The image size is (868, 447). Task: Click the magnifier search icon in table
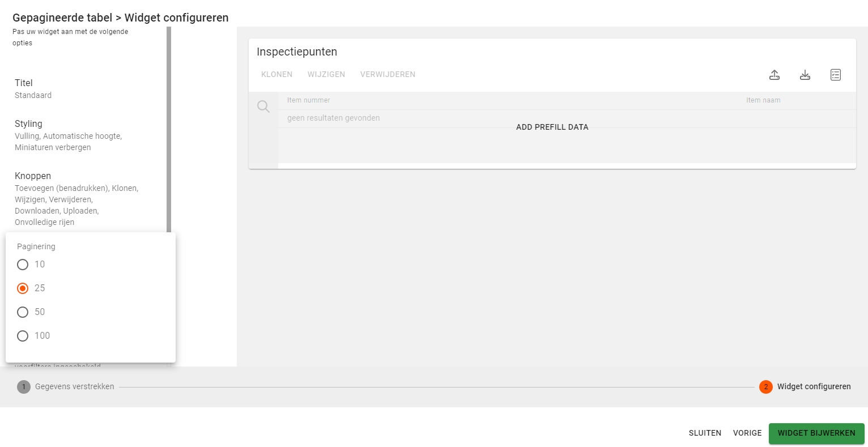coord(263,107)
